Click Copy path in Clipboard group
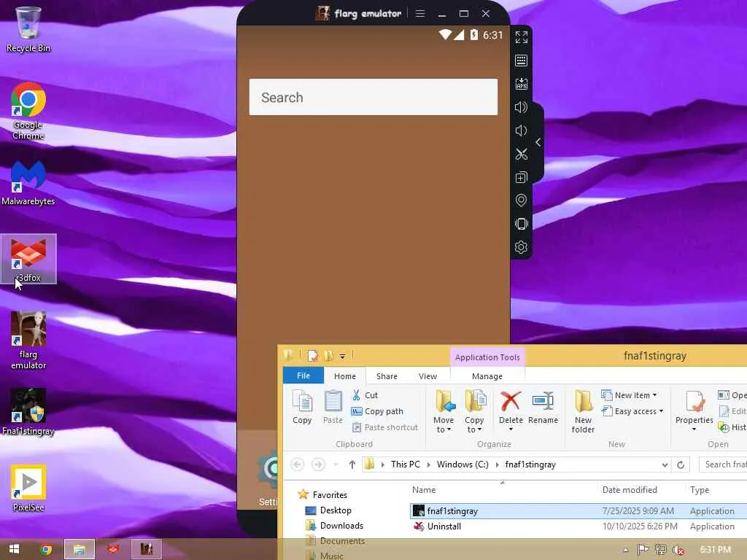Viewport: 747px width, 560px height. pyautogui.click(x=377, y=411)
